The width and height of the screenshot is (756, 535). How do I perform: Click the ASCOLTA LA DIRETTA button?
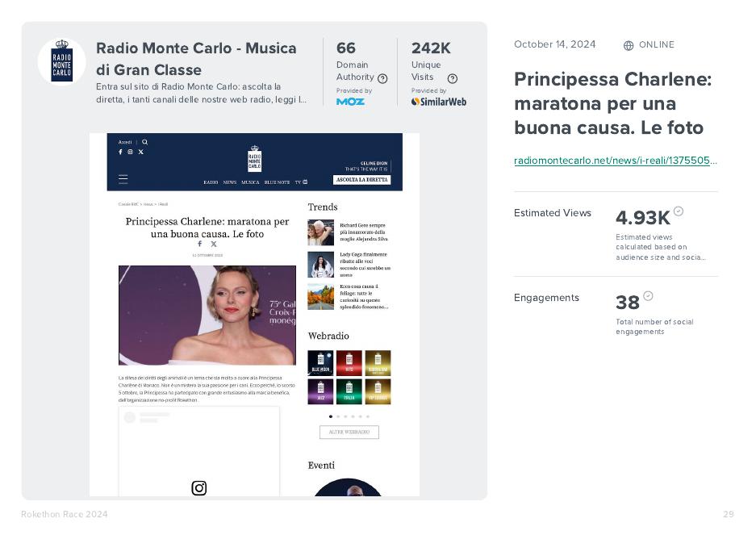(361, 180)
